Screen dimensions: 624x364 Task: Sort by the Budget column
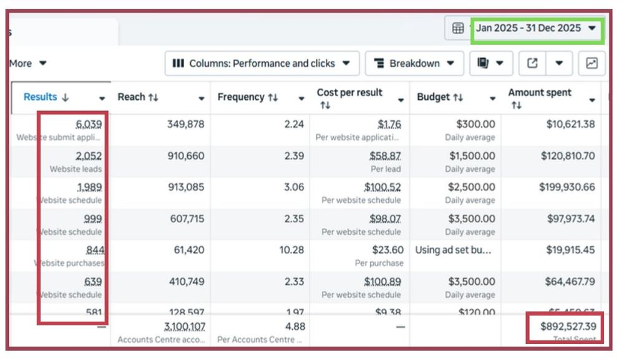[x=440, y=97]
